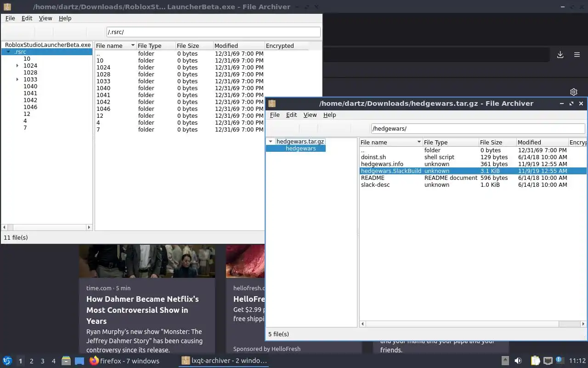Select 1046 in Roblox tree pane
The image size is (588, 368).
point(30,107)
